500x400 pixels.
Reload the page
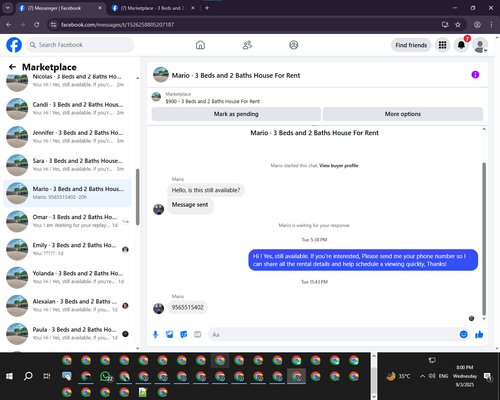click(37, 25)
